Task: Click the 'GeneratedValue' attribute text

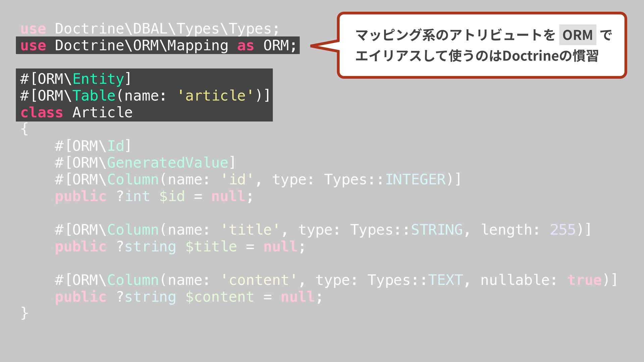Action: [x=168, y=163]
